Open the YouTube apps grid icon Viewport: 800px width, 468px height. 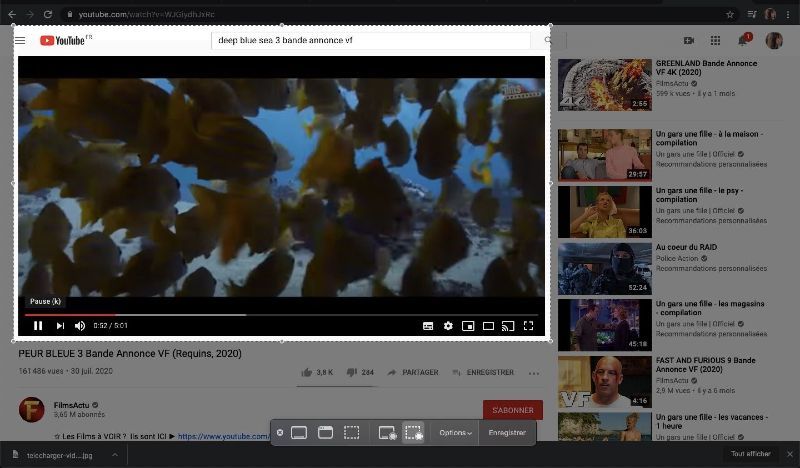715,40
